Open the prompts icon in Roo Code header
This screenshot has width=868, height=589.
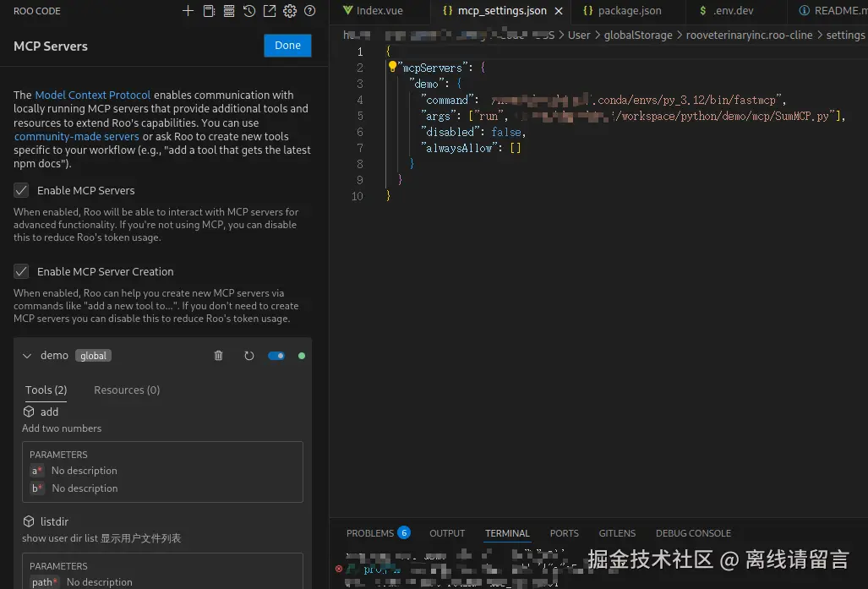click(209, 10)
